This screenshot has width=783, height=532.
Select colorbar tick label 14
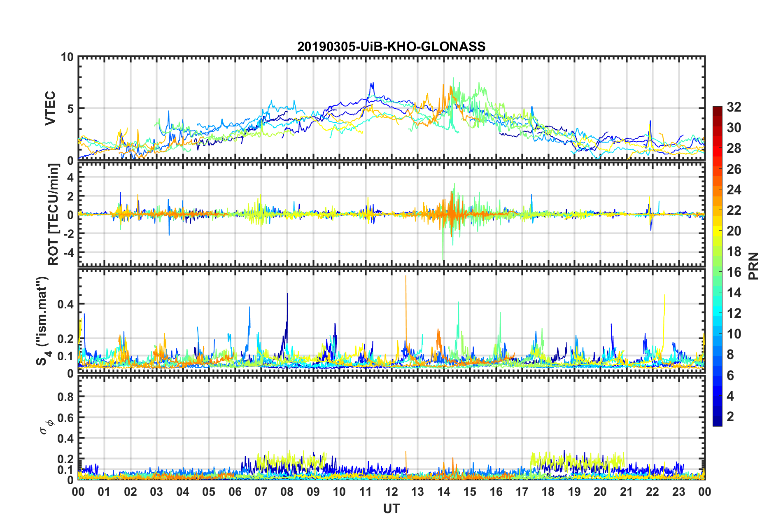[734, 293]
